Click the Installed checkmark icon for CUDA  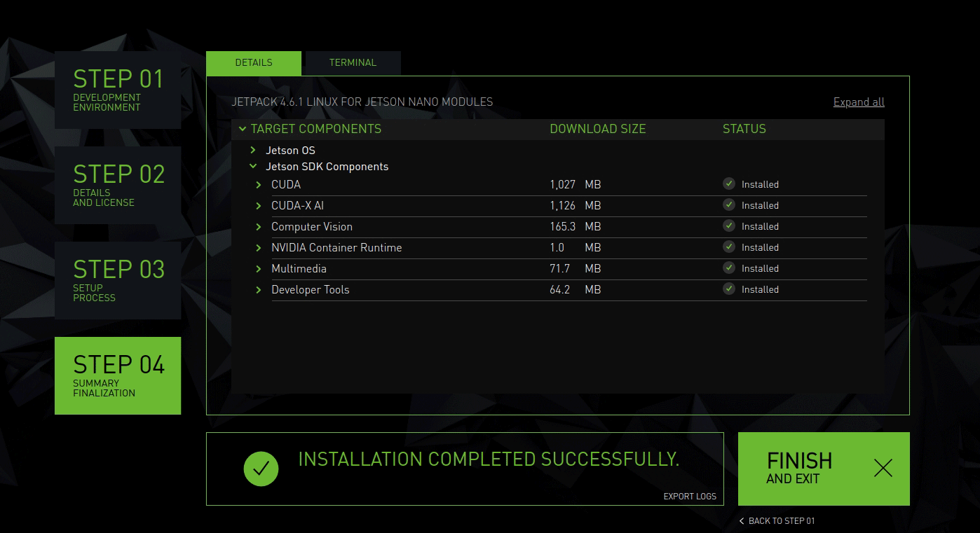[x=729, y=184]
